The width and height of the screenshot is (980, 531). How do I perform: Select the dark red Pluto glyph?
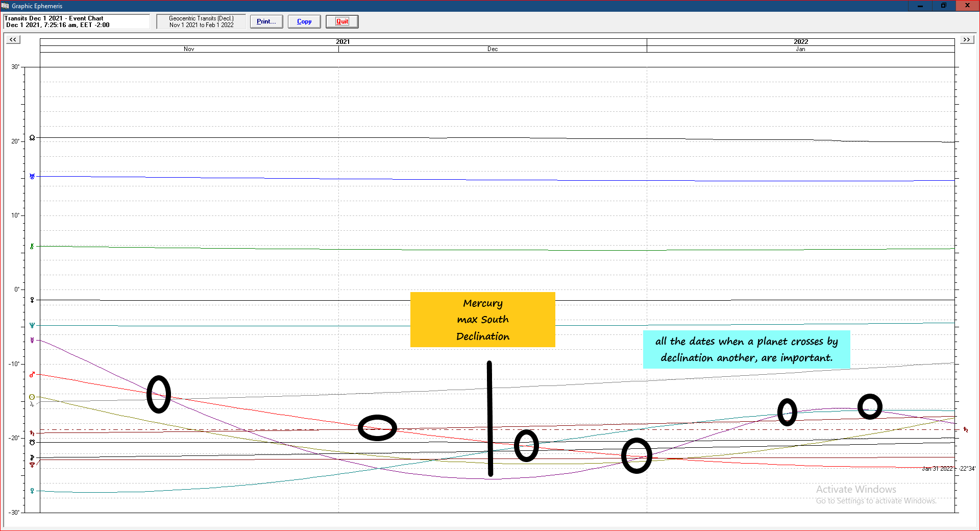point(32,465)
